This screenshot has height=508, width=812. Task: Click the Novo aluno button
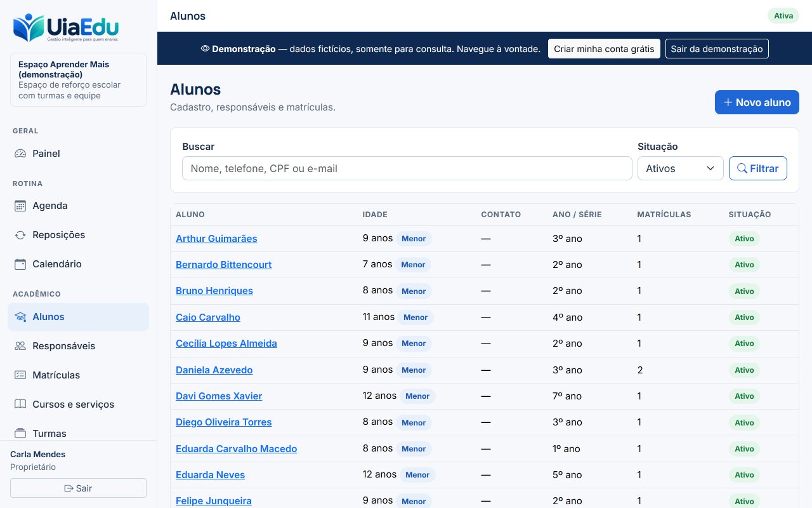[x=757, y=102]
